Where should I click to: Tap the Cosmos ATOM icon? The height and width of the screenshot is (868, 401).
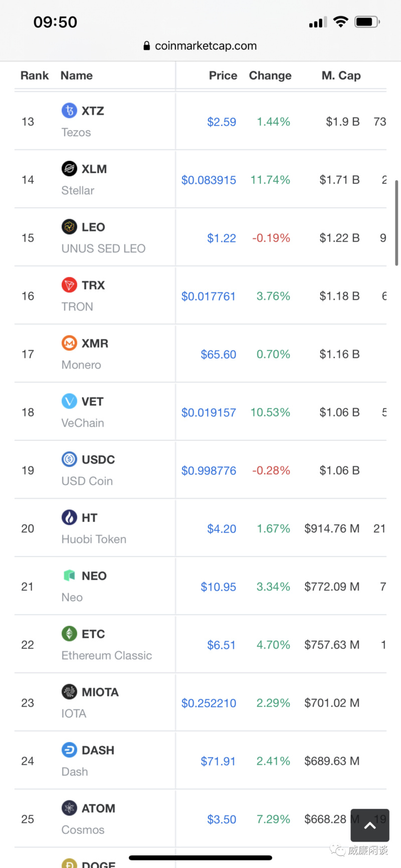click(x=69, y=808)
